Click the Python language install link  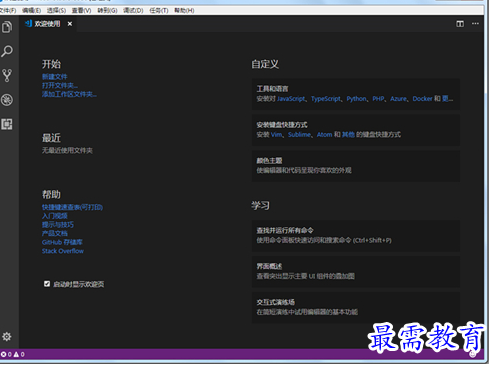click(x=356, y=99)
